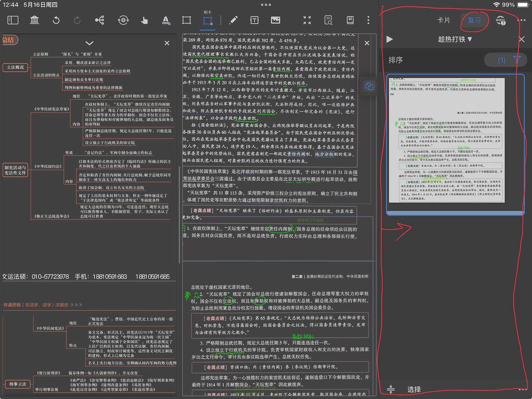Tap the floating copy card icon
Image resolution: width=532 pixels, height=399 pixels.
(x=369, y=86)
